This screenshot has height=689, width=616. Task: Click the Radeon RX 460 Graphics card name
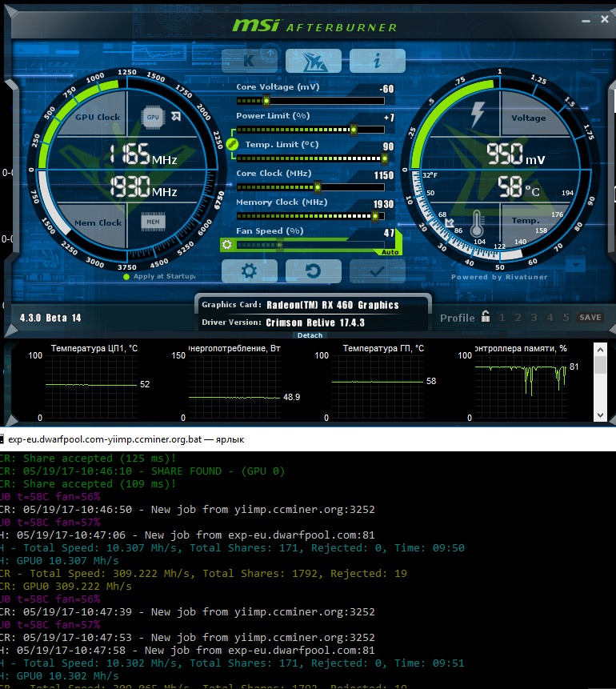[x=333, y=305]
